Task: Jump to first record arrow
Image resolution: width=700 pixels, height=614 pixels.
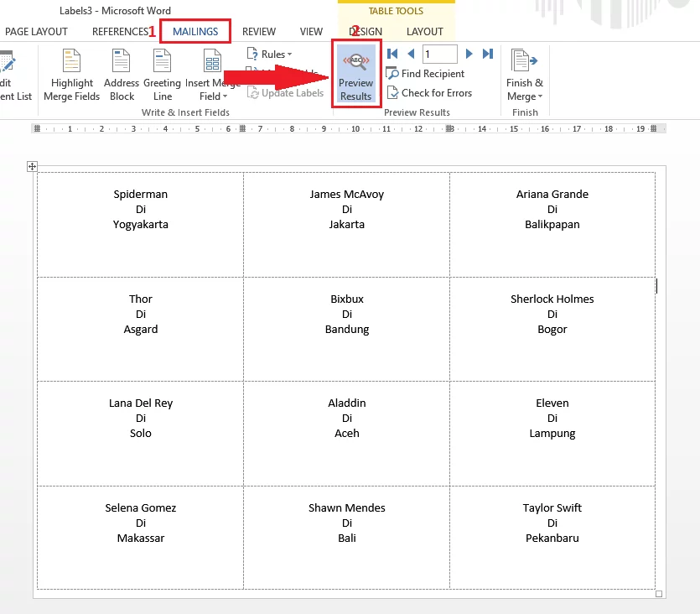Action: pos(392,54)
